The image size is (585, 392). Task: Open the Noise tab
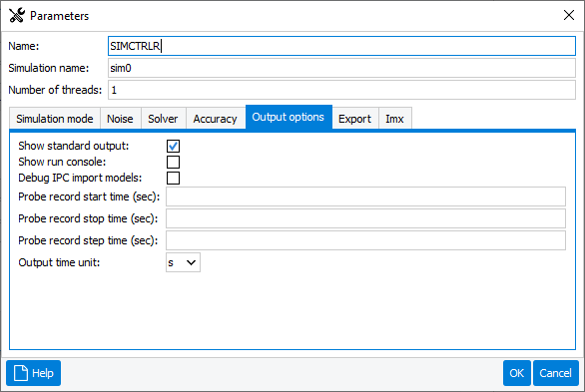point(120,119)
